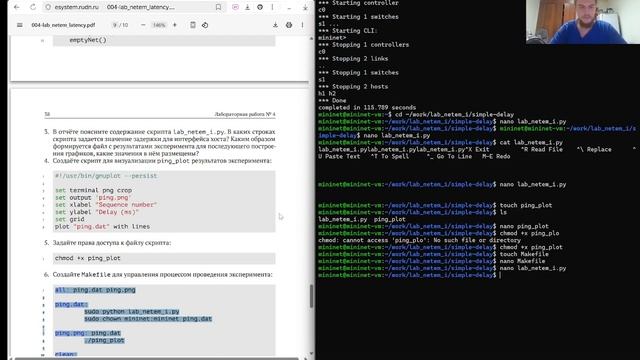Click 'nano Makefile' command in terminal
This screenshot has width=640, height=360.
pos(522,261)
